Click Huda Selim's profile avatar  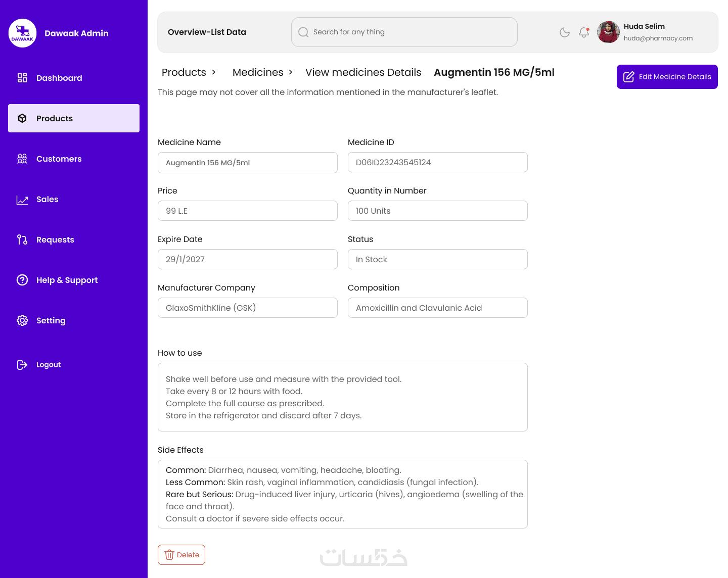coord(608,32)
